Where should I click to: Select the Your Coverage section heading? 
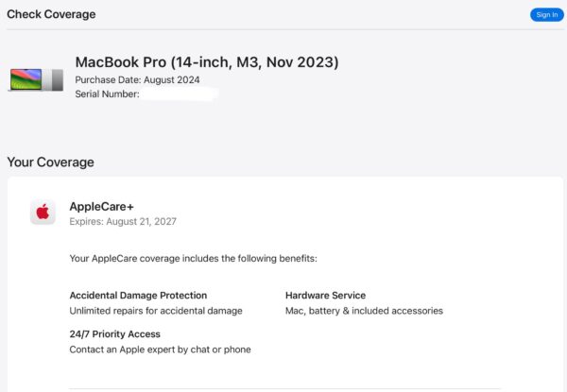(x=51, y=162)
